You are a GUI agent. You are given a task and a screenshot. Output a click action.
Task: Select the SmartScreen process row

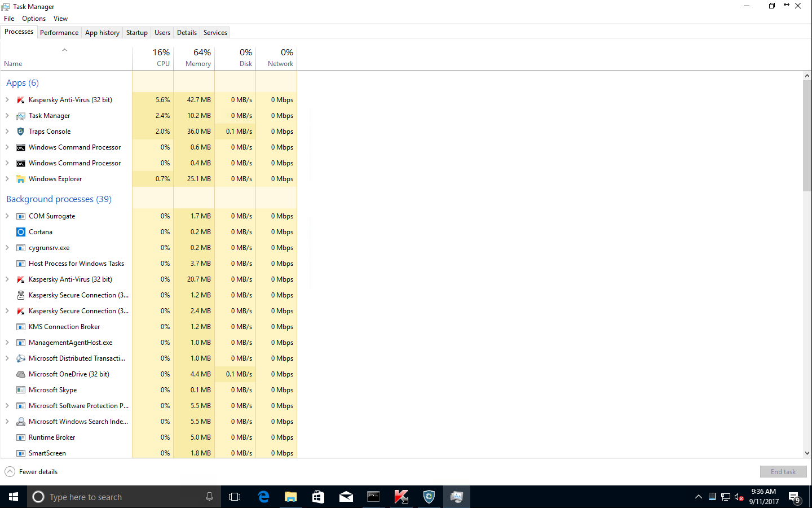point(148,453)
